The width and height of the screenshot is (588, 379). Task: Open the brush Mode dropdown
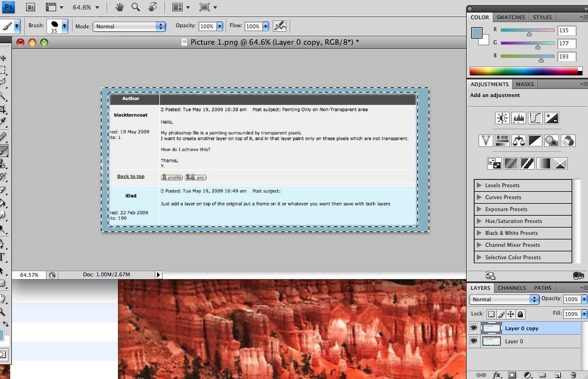tap(129, 26)
